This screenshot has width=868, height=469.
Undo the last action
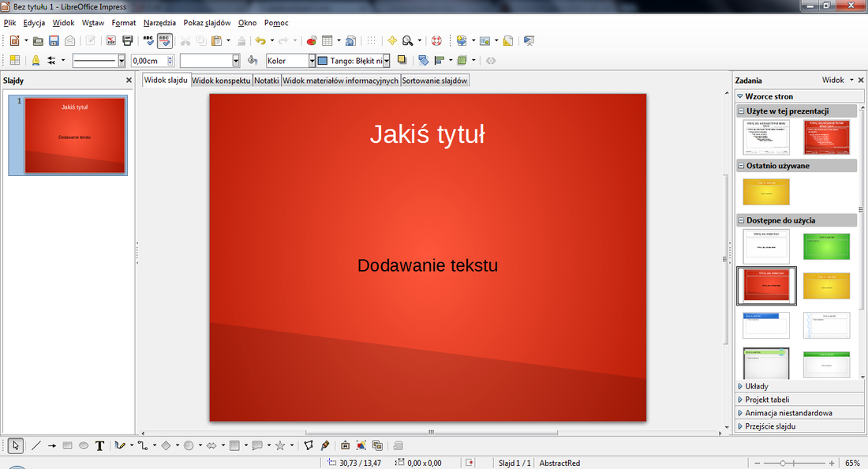260,40
